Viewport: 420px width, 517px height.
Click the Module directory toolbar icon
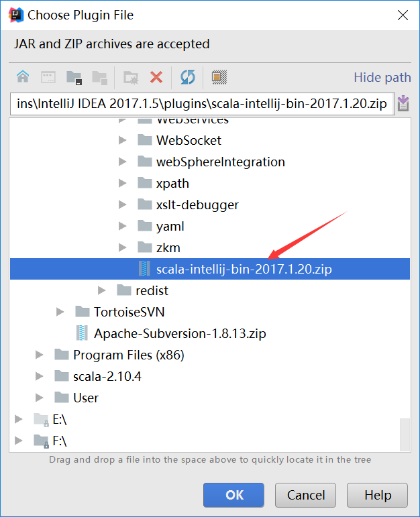click(x=100, y=78)
